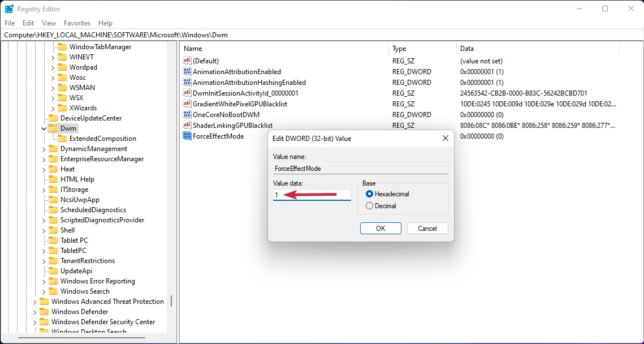Confirm the value by clicking OK
The width and height of the screenshot is (644, 344).
pos(381,228)
